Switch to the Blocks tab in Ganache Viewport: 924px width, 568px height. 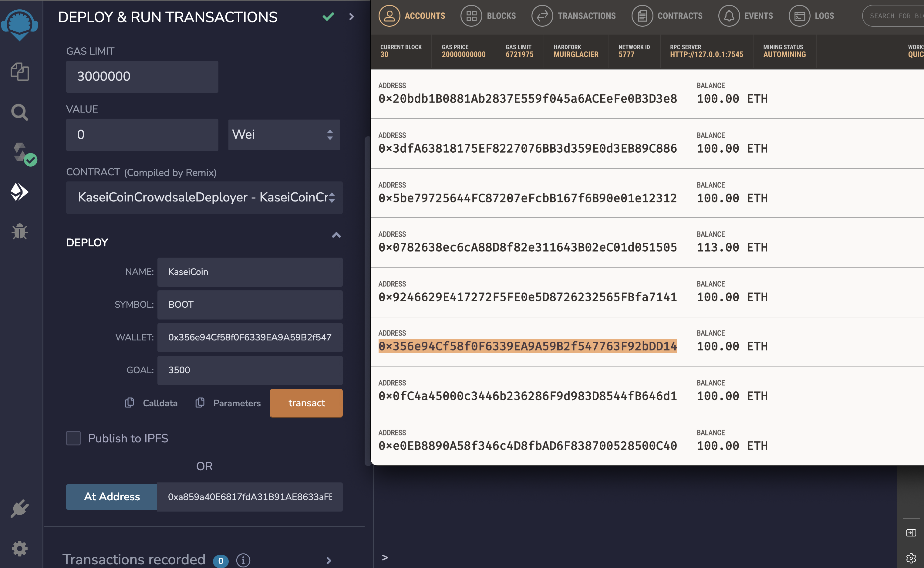coord(488,16)
